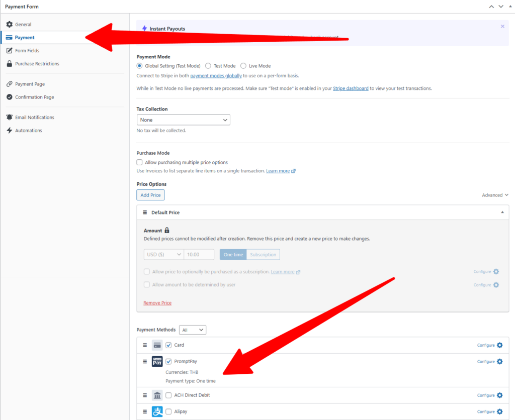Click the Alipay configure gear icon
Viewport: 515px width, 420px height.
coord(499,411)
